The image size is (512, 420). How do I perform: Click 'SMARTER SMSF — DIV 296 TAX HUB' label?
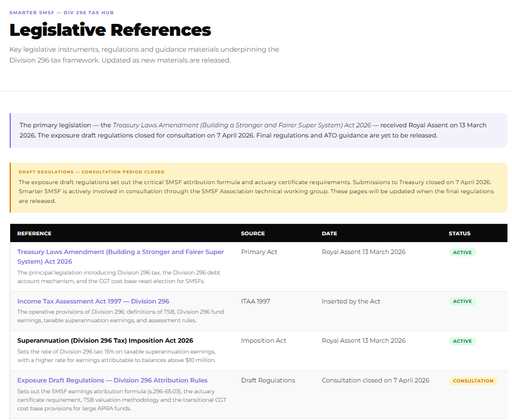pos(61,13)
